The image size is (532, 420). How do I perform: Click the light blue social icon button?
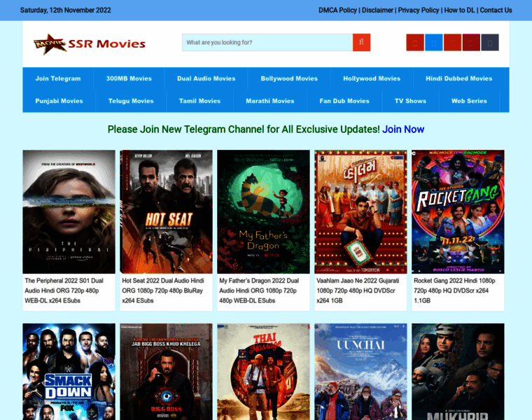(x=433, y=43)
